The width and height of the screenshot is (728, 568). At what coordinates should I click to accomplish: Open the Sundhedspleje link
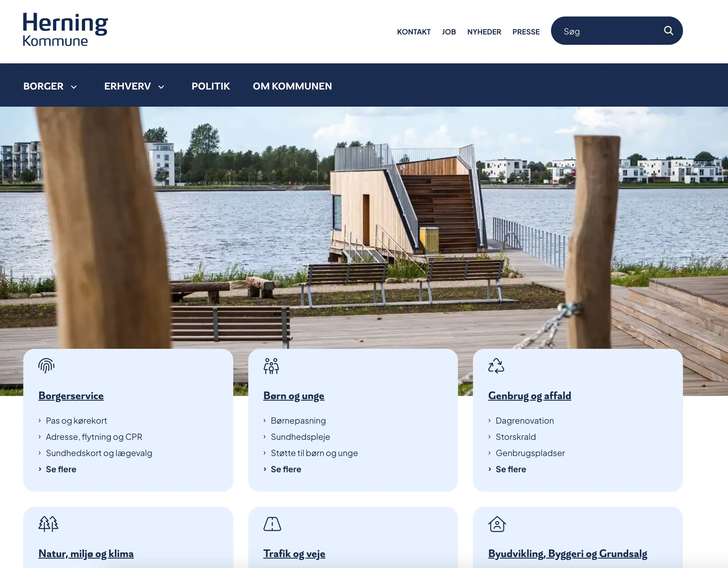tap(300, 437)
